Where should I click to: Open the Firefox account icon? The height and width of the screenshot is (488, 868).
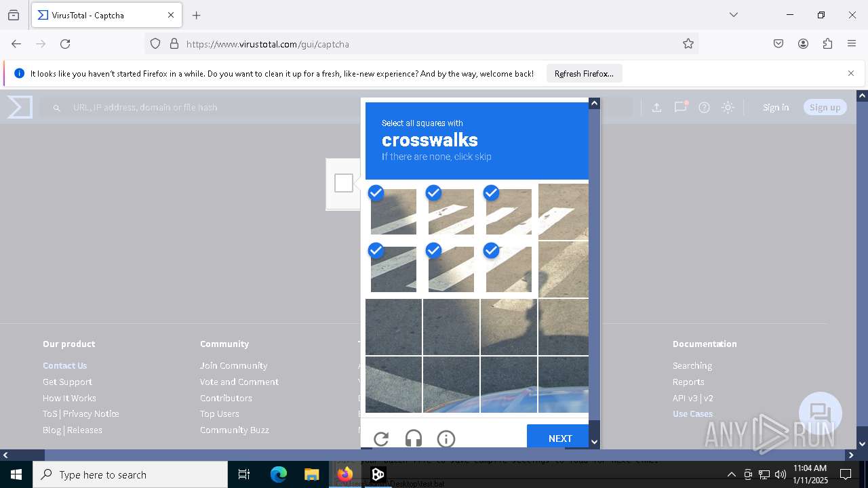803,44
